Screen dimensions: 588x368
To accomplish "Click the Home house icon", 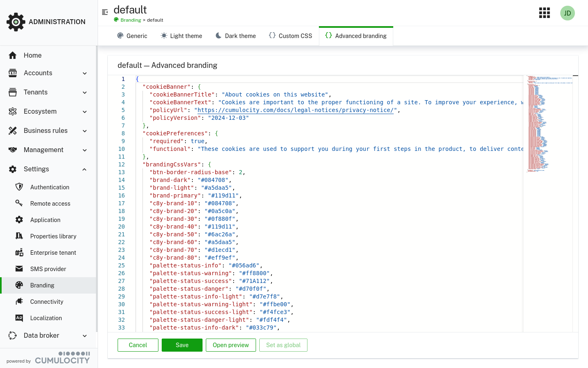I will [13, 55].
